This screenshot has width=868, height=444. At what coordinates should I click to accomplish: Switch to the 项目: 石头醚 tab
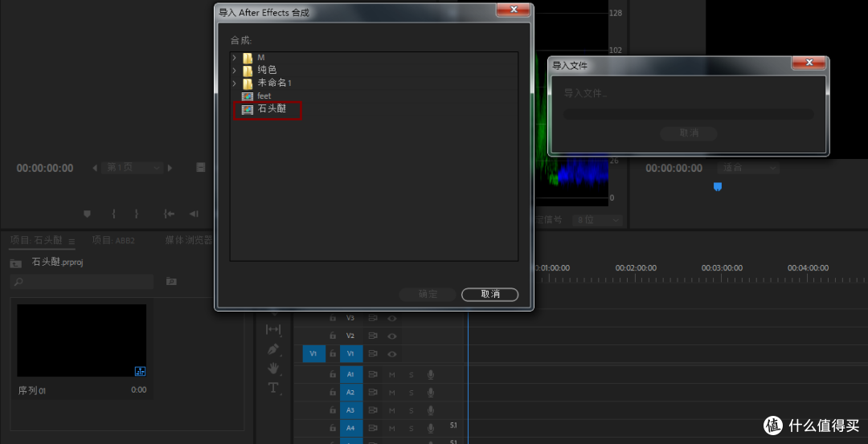click(36, 241)
